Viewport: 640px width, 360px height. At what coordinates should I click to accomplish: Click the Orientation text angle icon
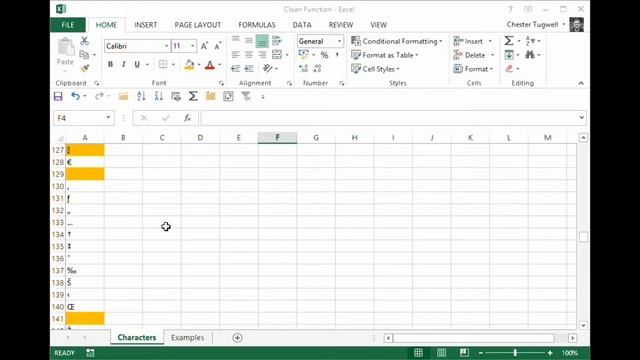(x=268, y=68)
